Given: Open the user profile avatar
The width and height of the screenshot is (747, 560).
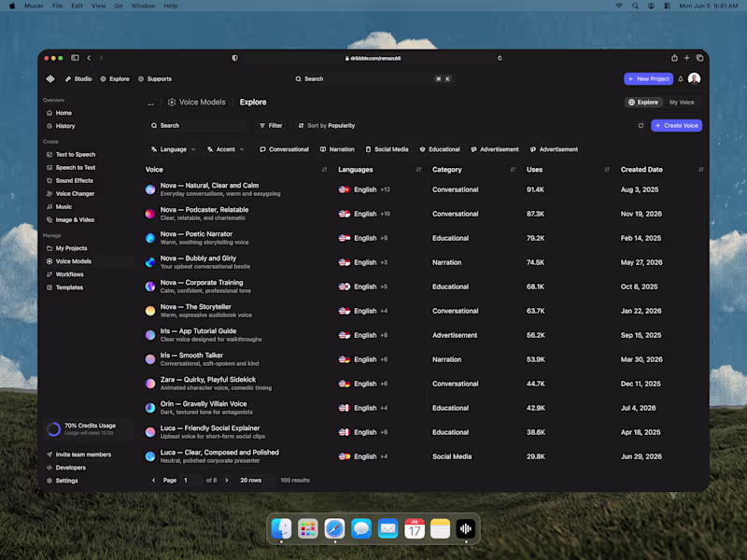Looking at the screenshot, I should [x=694, y=78].
